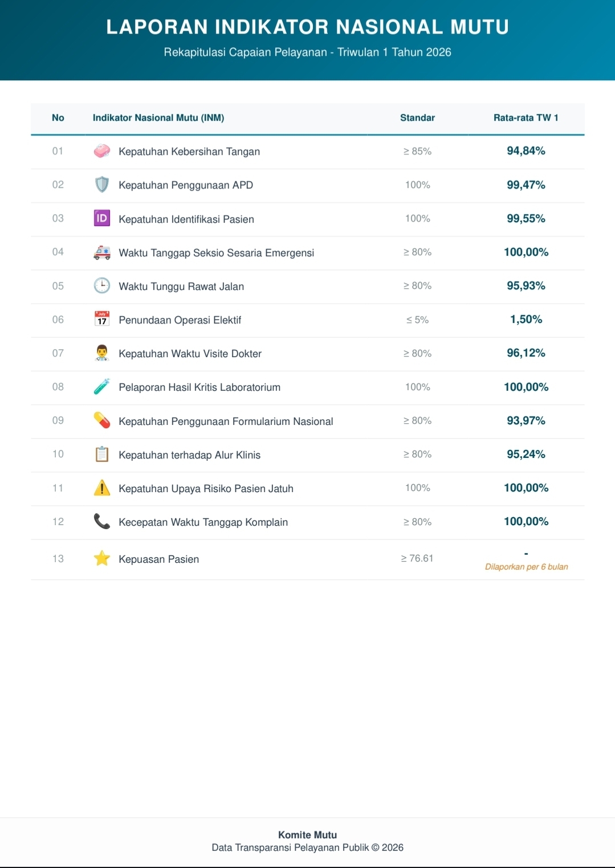This screenshot has height=868, width=615.
Task: Click the star icon for Kepuasan Pasien
Action: (x=102, y=558)
